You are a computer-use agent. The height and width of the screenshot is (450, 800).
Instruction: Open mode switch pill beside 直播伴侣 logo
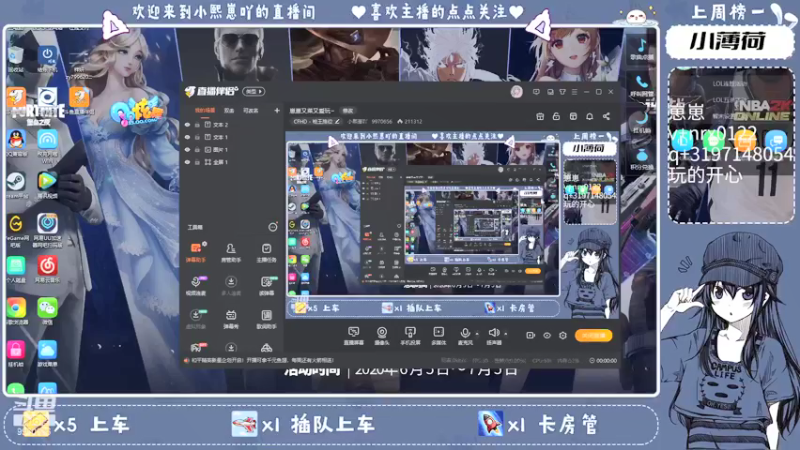click(x=254, y=91)
